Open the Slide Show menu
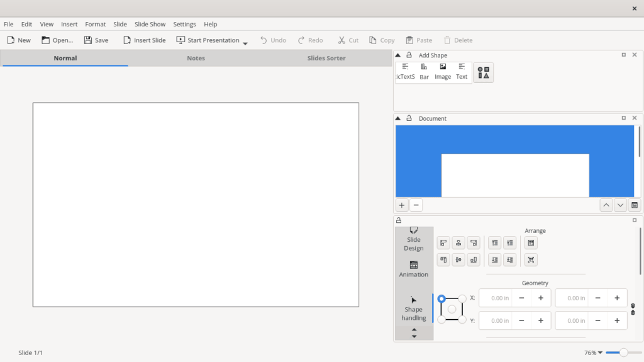This screenshot has height=362, width=644. point(150,24)
